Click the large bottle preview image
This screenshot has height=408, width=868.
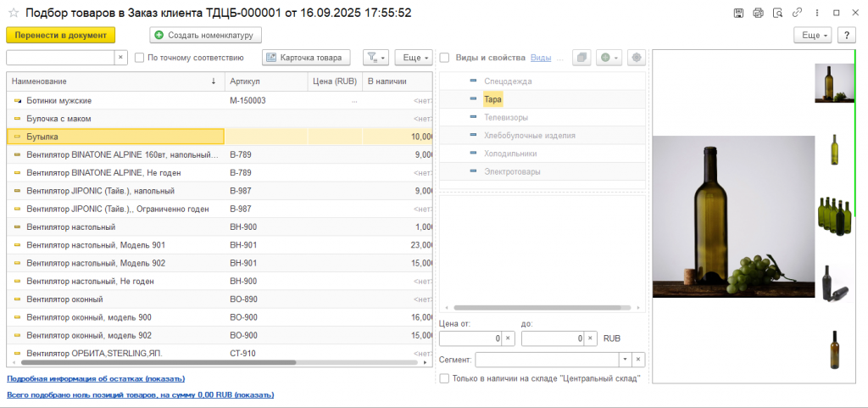tap(733, 216)
